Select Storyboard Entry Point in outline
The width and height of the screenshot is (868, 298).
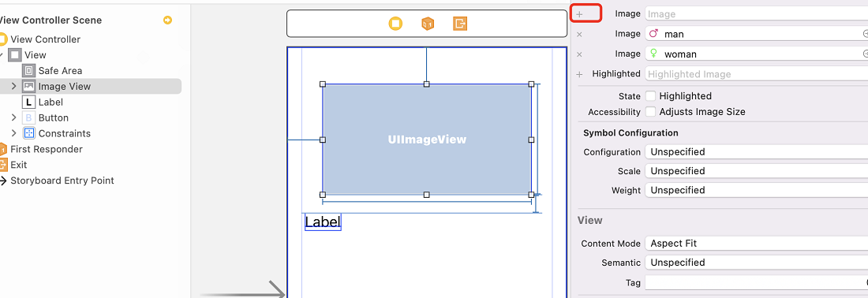pyautogui.click(x=62, y=181)
